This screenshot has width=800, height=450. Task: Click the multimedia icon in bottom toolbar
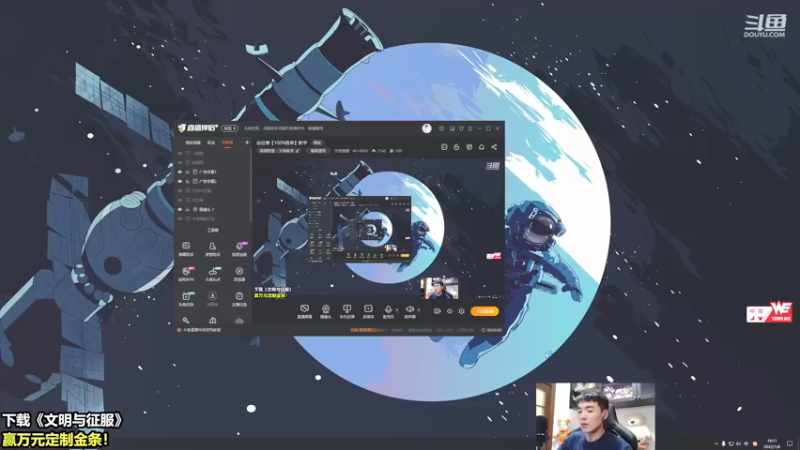pos(368,311)
